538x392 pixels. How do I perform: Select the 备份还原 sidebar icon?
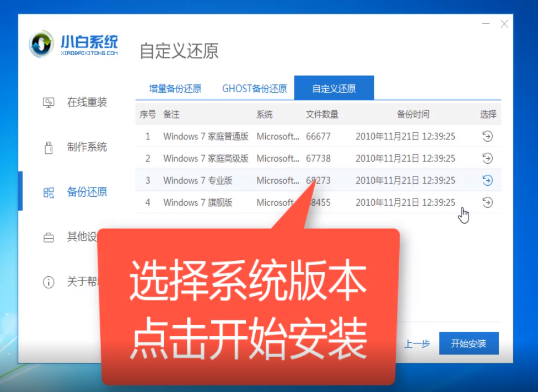49,192
